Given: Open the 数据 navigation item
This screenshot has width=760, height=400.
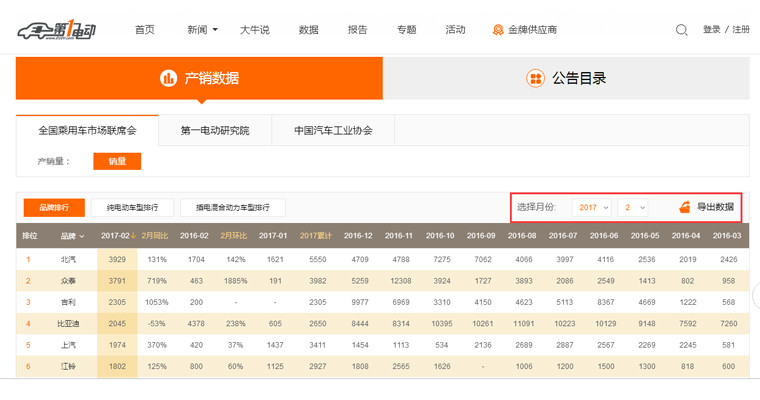Looking at the screenshot, I should (308, 30).
